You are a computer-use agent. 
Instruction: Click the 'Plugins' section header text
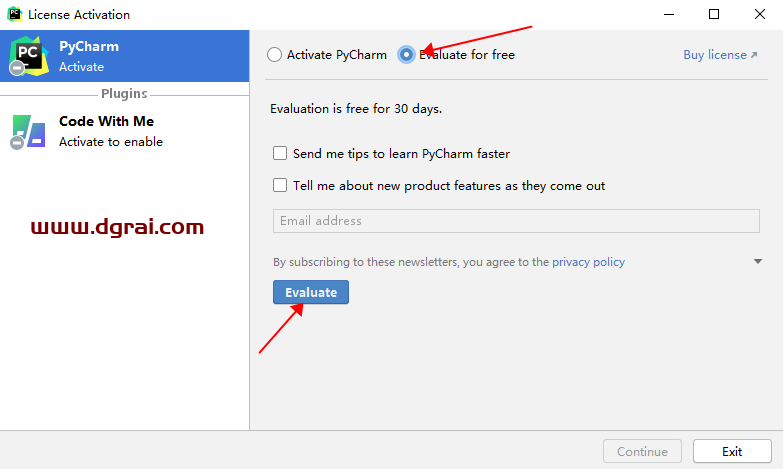click(x=124, y=94)
